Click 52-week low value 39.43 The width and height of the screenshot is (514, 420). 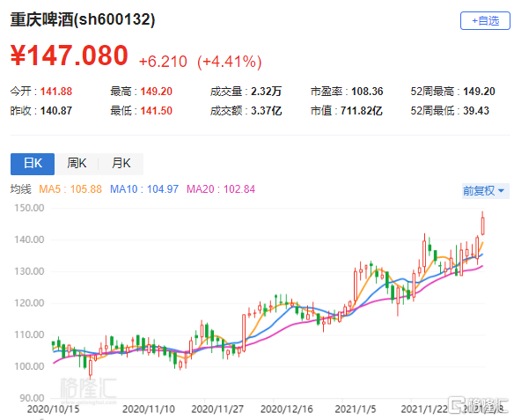point(476,111)
